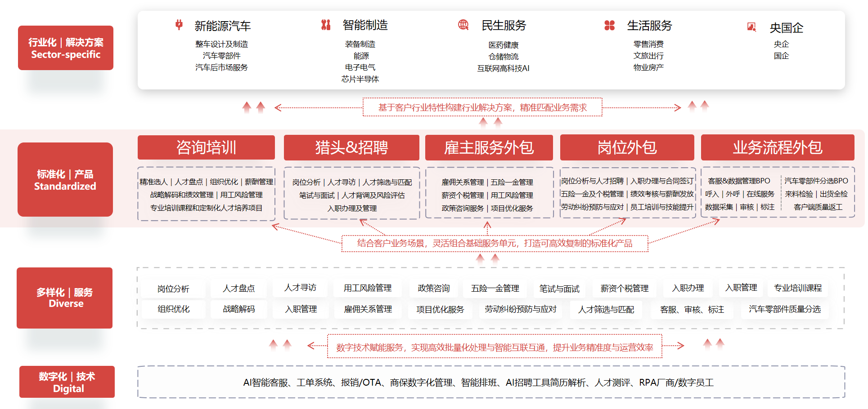Click the document-search icon beside 央国企
868x409 pixels.
tap(751, 27)
